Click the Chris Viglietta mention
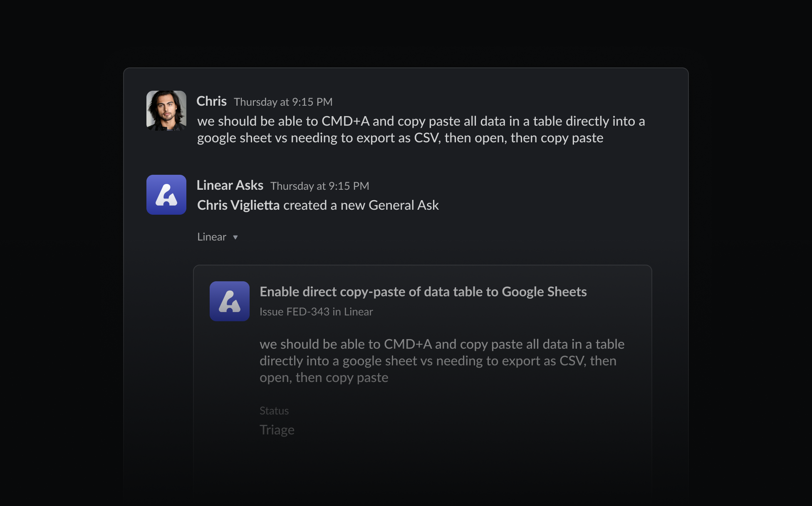The width and height of the screenshot is (812, 506). point(238,205)
